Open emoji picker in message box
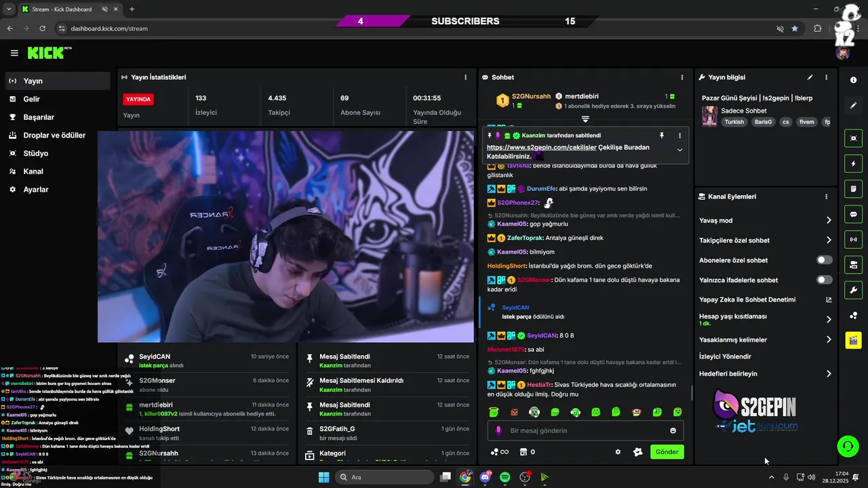Image resolution: width=868 pixels, height=488 pixels. 673,430
